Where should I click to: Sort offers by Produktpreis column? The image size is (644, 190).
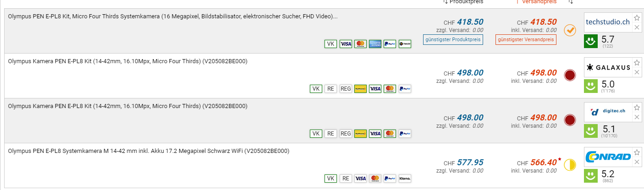coord(463,2)
